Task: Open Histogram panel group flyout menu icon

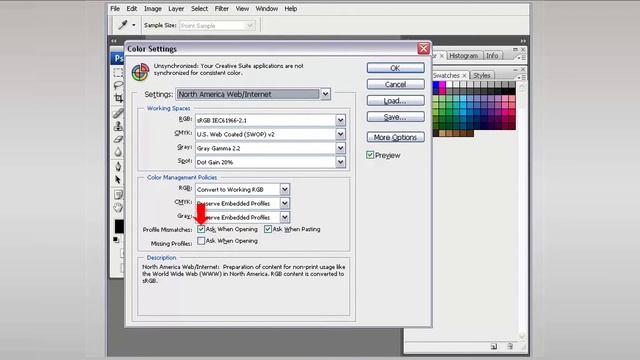Action: [522, 57]
